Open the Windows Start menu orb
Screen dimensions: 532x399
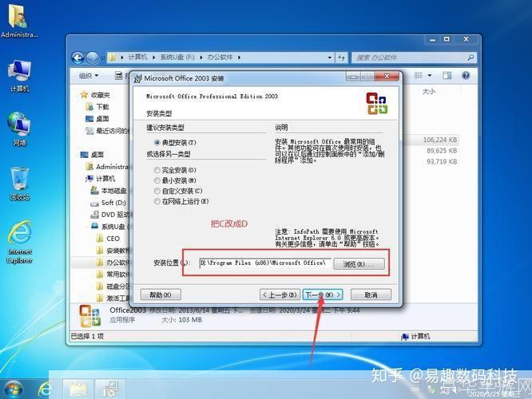click(x=14, y=389)
